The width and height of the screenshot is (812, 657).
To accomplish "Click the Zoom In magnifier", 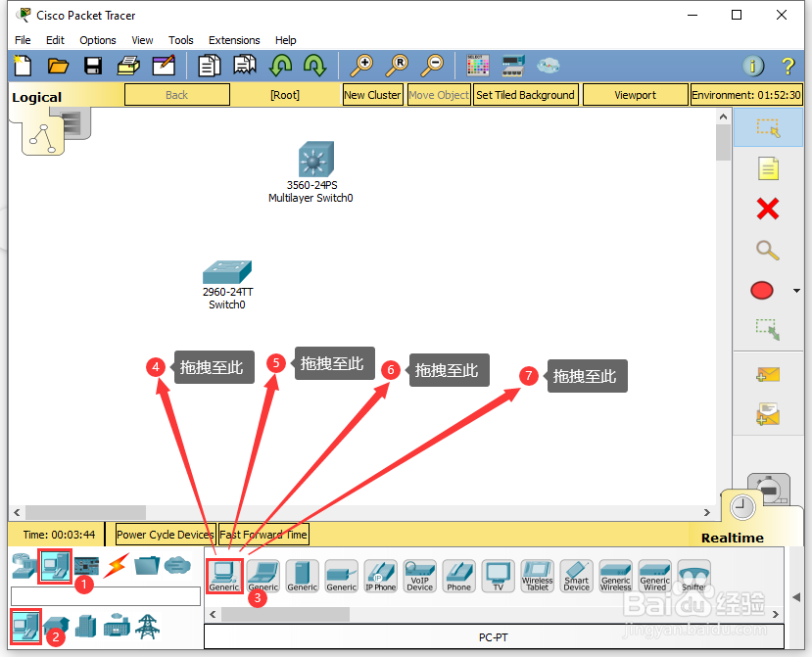I will coord(361,66).
